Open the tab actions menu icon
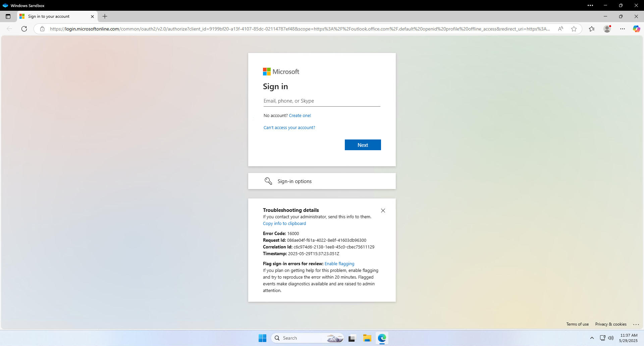The image size is (644, 346). pos(8,16)
